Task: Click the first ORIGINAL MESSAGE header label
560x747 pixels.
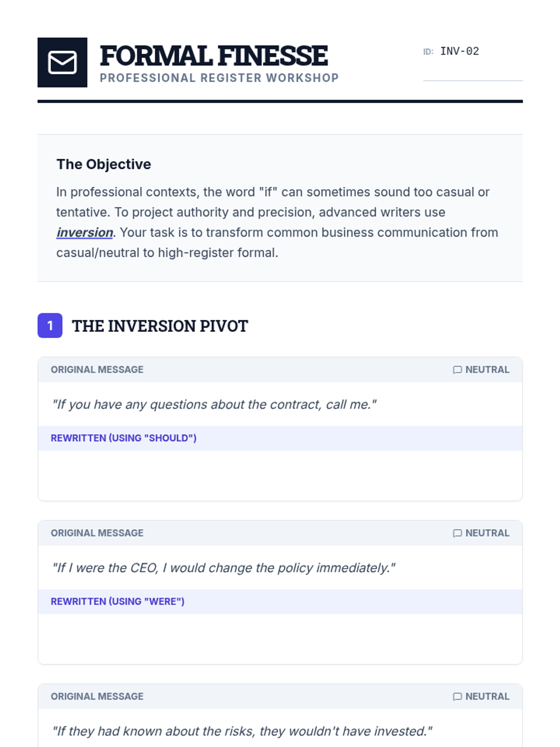Action: (x=97, y=370)
